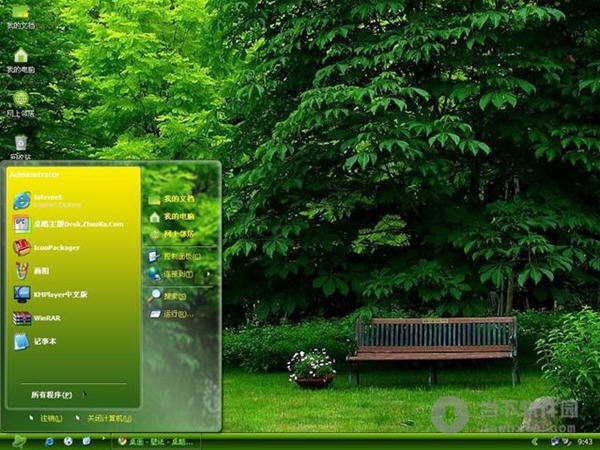600x450 pixels.
Task: Click the 关闭计算机 shut down button
Action: click(104, 419)
